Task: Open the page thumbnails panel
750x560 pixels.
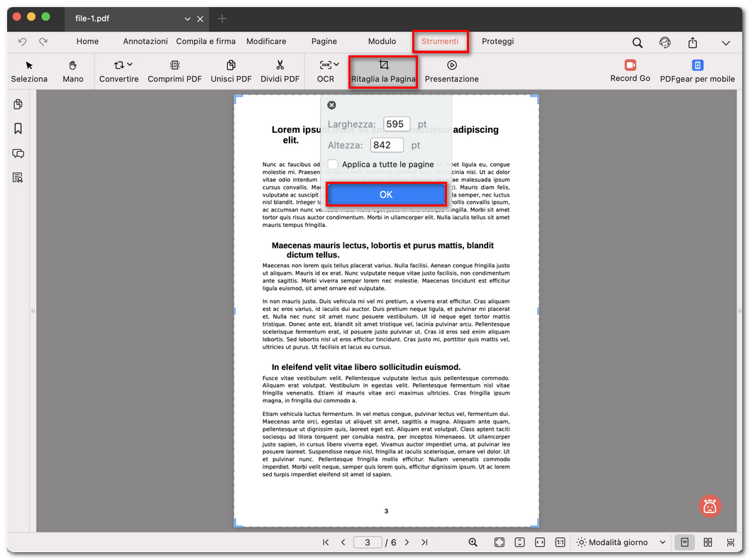Action: [x=18, y=104]
